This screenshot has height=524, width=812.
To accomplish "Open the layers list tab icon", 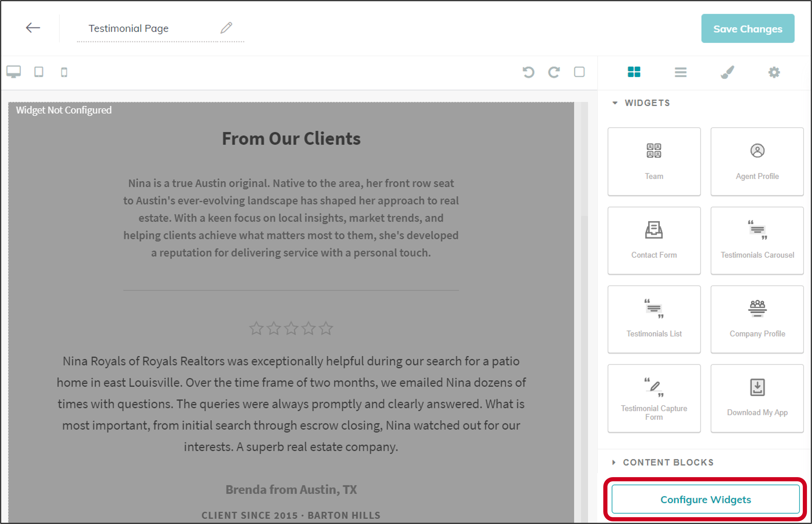I will coord(680,72).
